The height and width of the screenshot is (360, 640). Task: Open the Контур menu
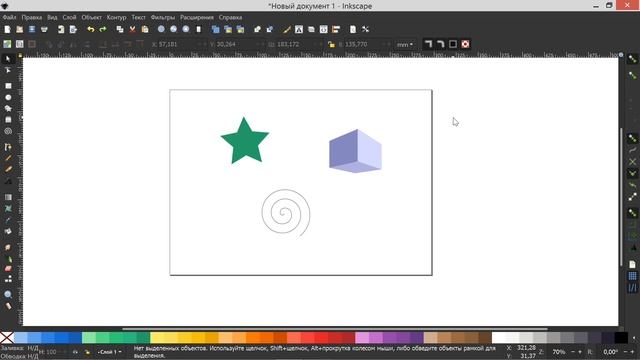[116, 18]
